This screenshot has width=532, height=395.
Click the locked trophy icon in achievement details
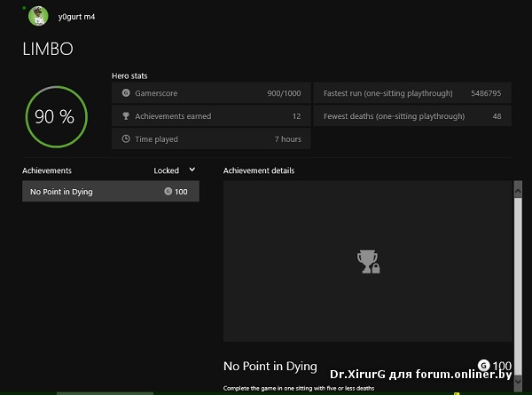coord(369,262)
